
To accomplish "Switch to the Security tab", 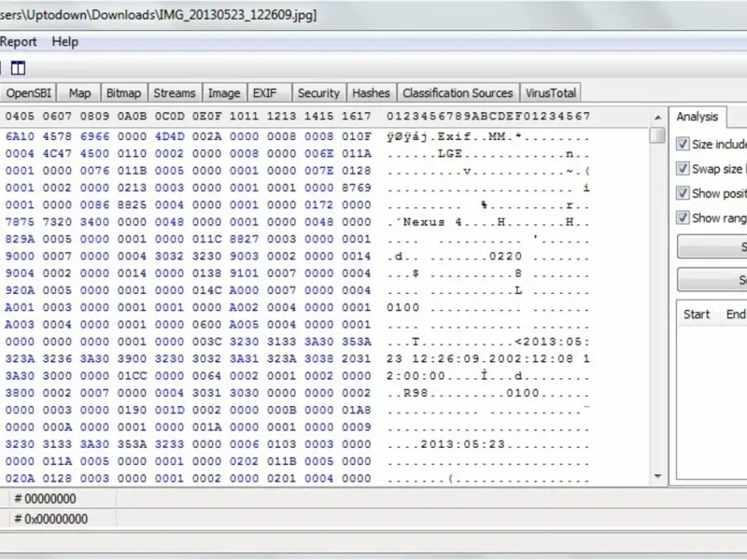I will (318, 92).
